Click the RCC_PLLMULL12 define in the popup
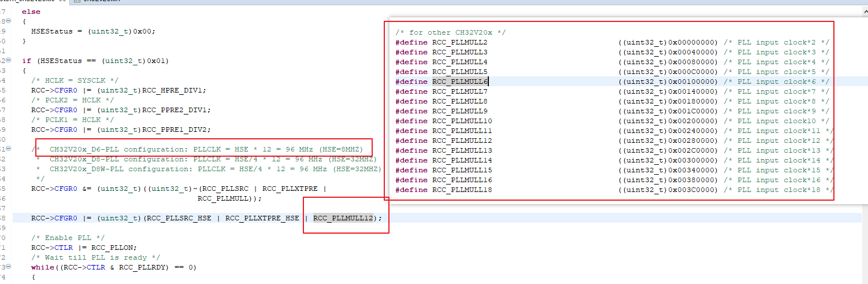 462,141
